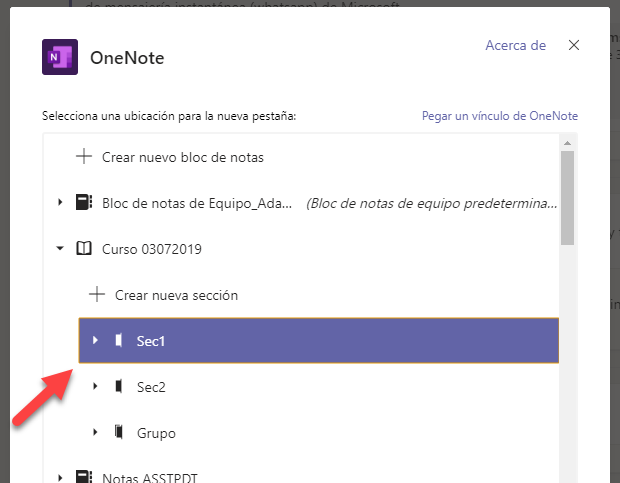Close the OneNote dialog
The image size is (620, 483).
coord(574,45)
